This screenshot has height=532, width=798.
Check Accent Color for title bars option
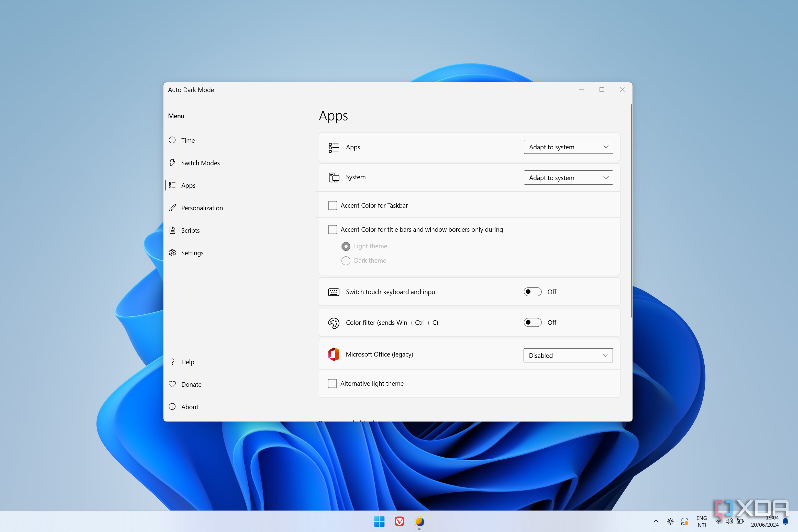(332, 229)
